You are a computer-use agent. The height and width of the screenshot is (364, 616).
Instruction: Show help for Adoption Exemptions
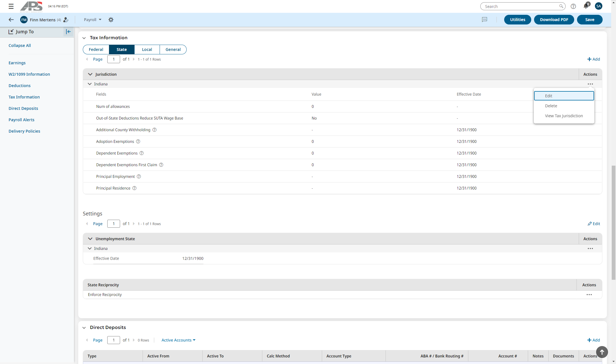click(138, 141)
